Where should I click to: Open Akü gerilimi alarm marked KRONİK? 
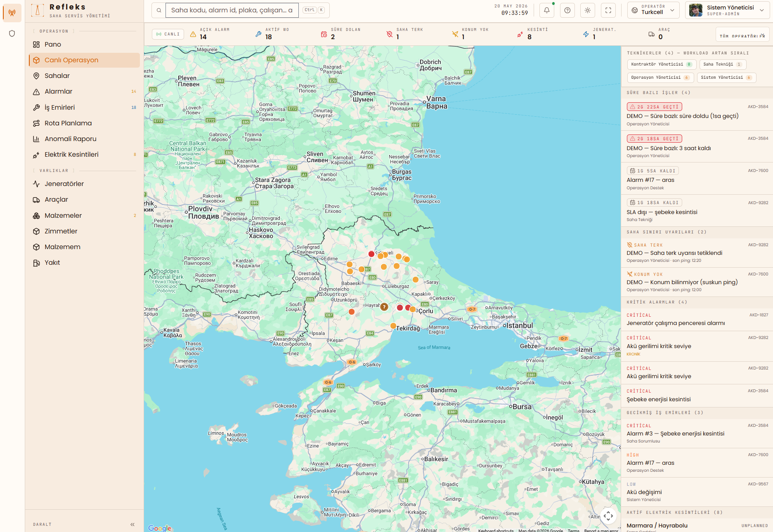pos(697,346)
